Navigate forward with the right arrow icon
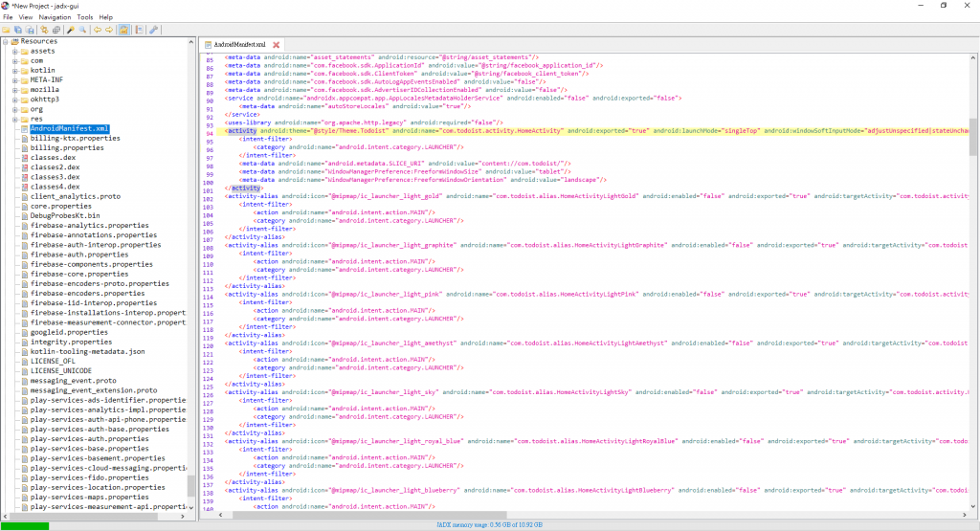Image resolution: width=980 pixels, height=531 pixels. point(109,30)
